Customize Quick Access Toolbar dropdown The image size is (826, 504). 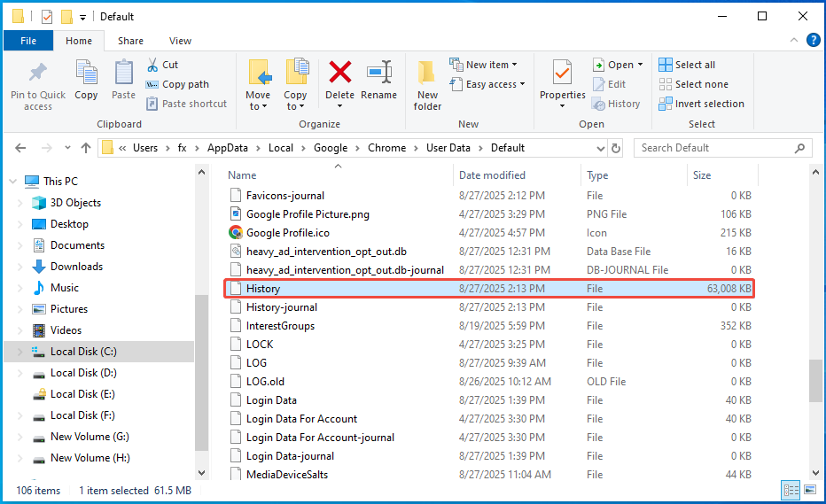[82, 18]
